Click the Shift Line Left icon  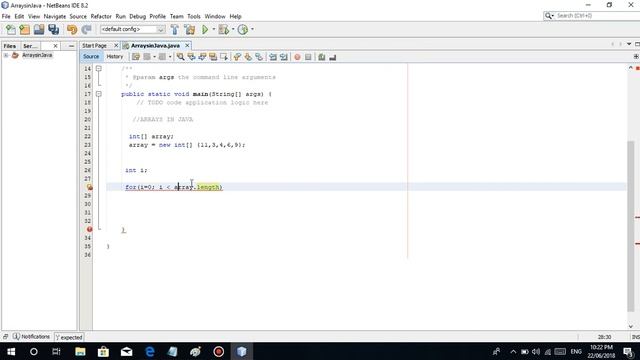[273, 57]
